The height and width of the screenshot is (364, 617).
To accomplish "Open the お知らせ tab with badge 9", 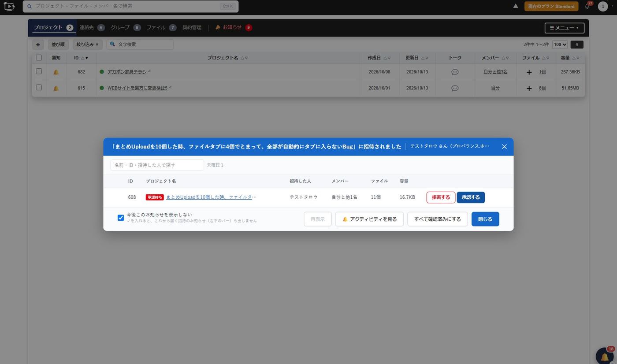I will (234, 27).
